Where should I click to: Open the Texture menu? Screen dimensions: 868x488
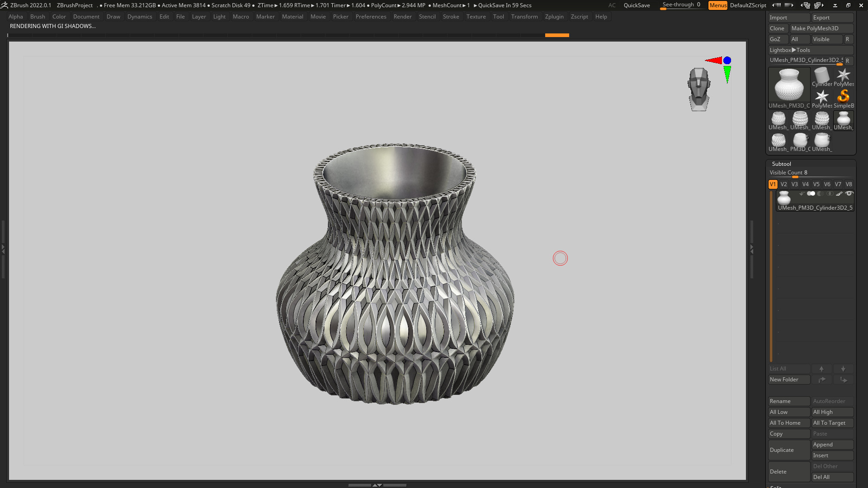(476, 17)
